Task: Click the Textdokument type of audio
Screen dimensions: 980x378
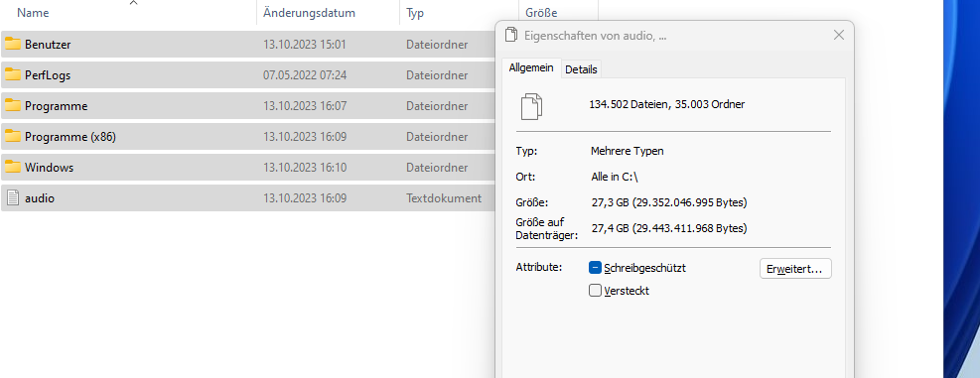Action: (444, 198)
